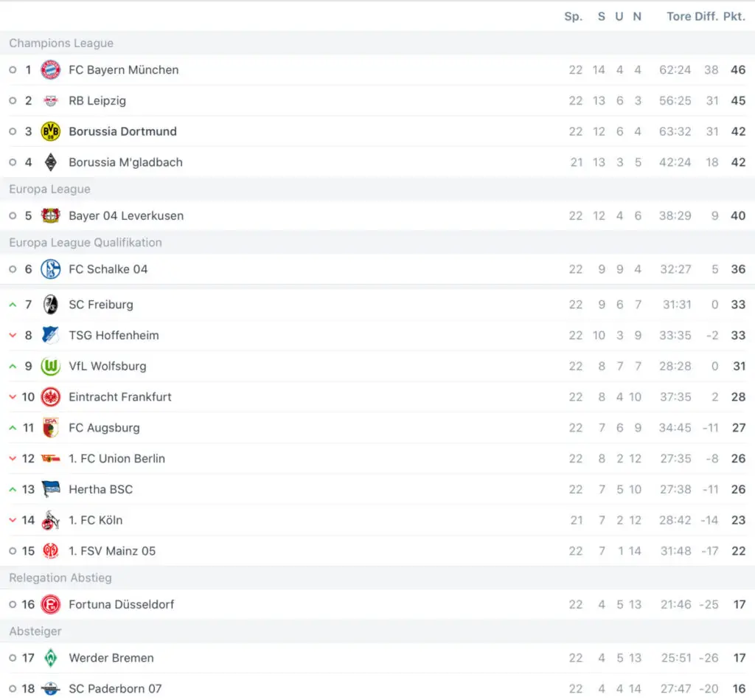Open the 1. FC Union Berlin team row

point(377,459)
